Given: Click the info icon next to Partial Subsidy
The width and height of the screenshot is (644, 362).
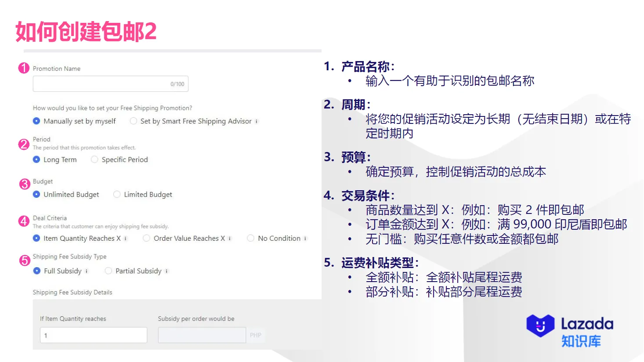Looking at the screenshot, I should tap(167, 271).
